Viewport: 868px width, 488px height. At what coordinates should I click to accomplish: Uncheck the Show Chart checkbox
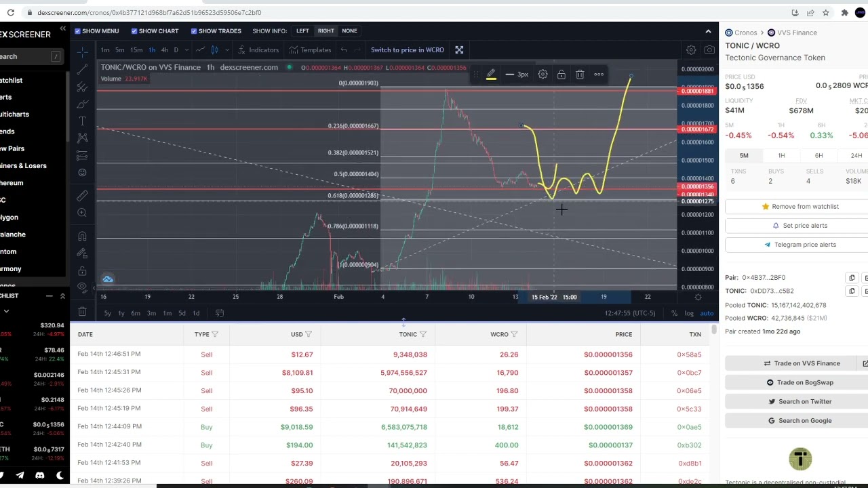[134, 30]
